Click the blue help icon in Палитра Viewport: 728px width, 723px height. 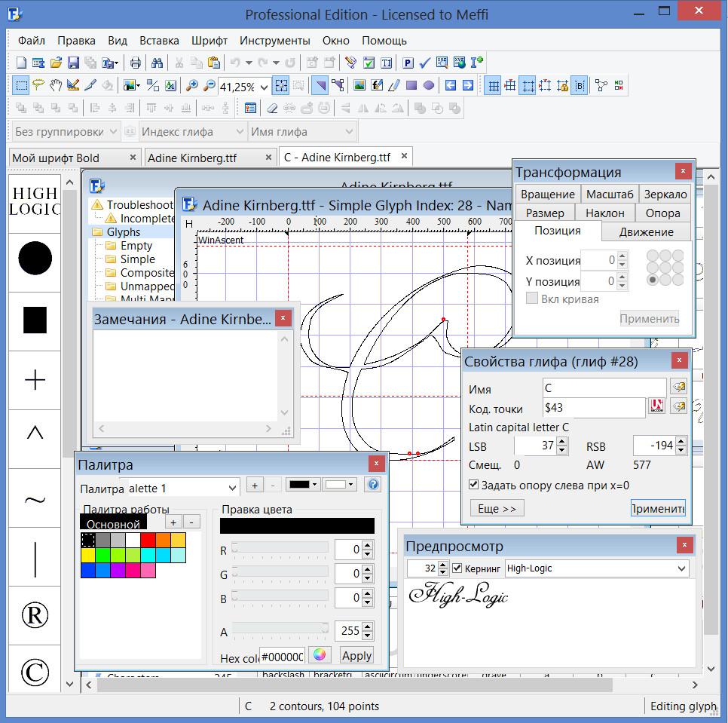point(373,485)
